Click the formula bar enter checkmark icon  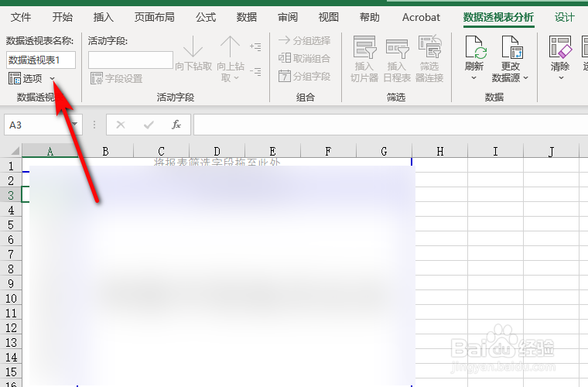click(x=149, y=125)
